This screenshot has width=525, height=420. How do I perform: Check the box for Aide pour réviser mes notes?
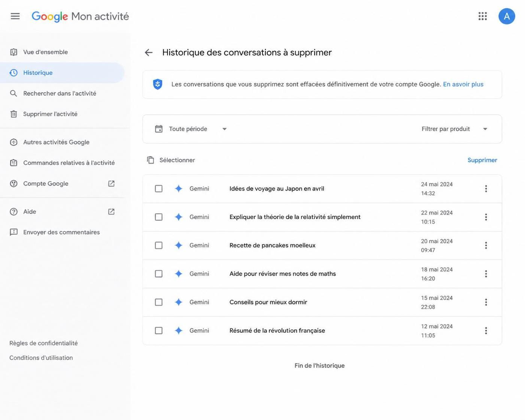159,274
